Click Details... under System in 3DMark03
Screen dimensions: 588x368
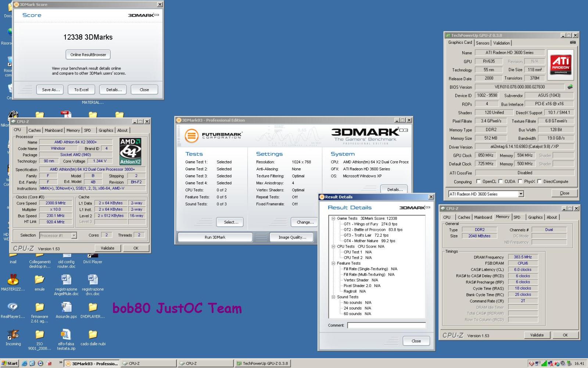tap(395, 190)
